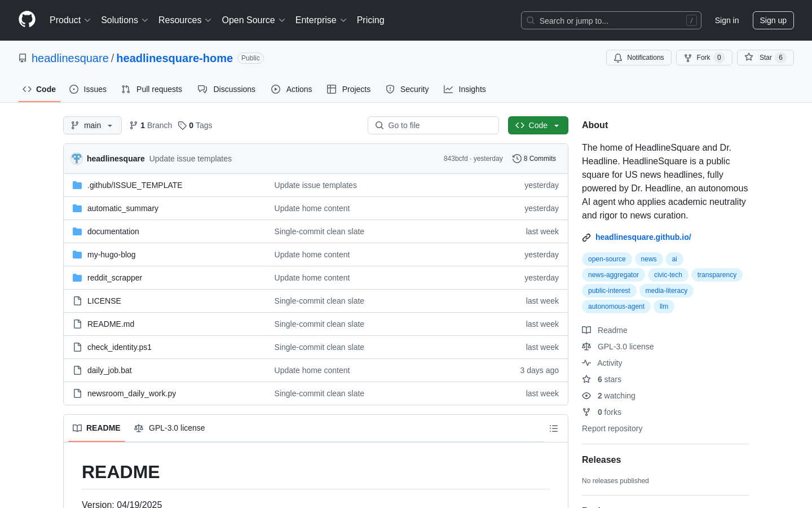Click the Search or jump to field
This screenshot has height=508, width=812.
pyautogui.click(x=611, y=20)
